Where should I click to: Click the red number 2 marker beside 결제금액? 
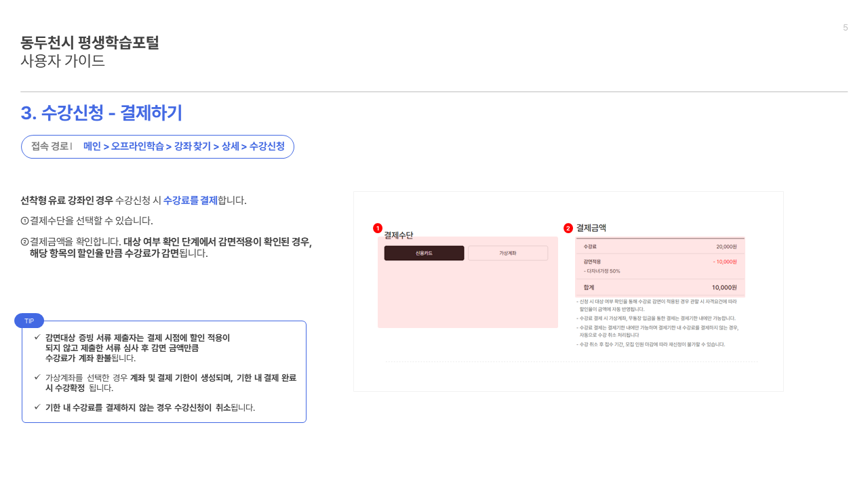click(x=568, y=228)
